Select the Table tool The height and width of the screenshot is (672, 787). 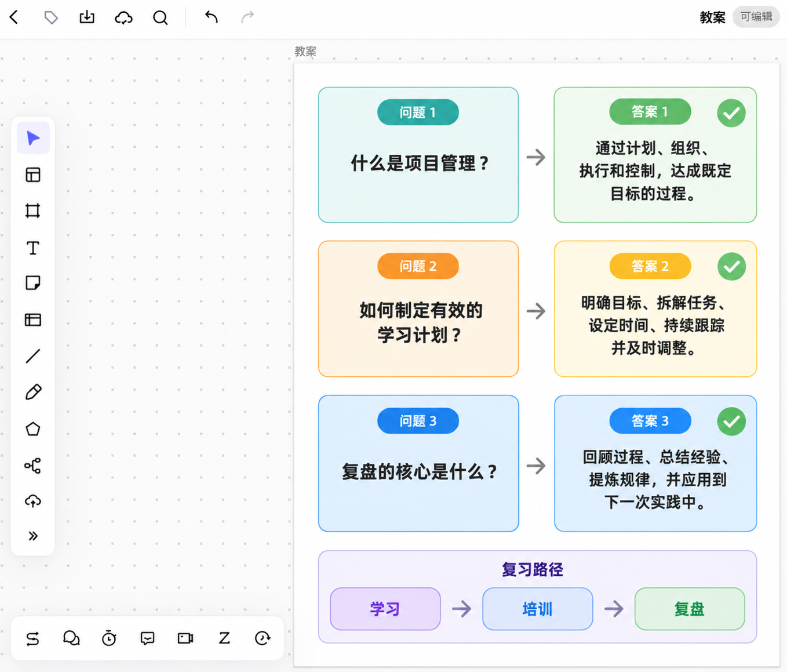coord(33,319)
